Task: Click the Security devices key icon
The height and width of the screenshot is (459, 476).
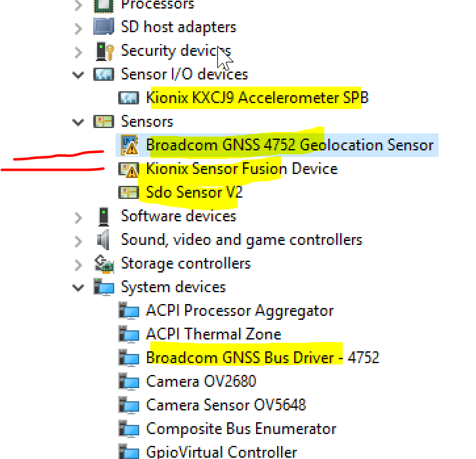Action: (x=104, y=51)
